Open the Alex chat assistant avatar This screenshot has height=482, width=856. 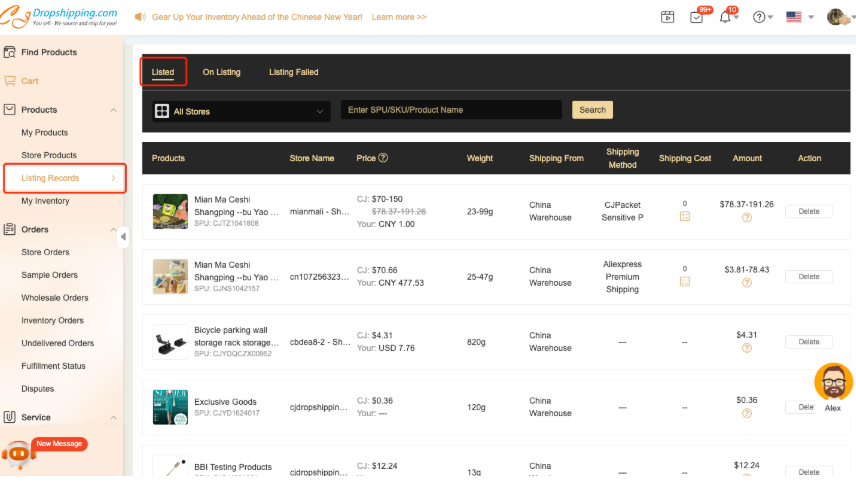pyautogui.click(x=832, y=382)
